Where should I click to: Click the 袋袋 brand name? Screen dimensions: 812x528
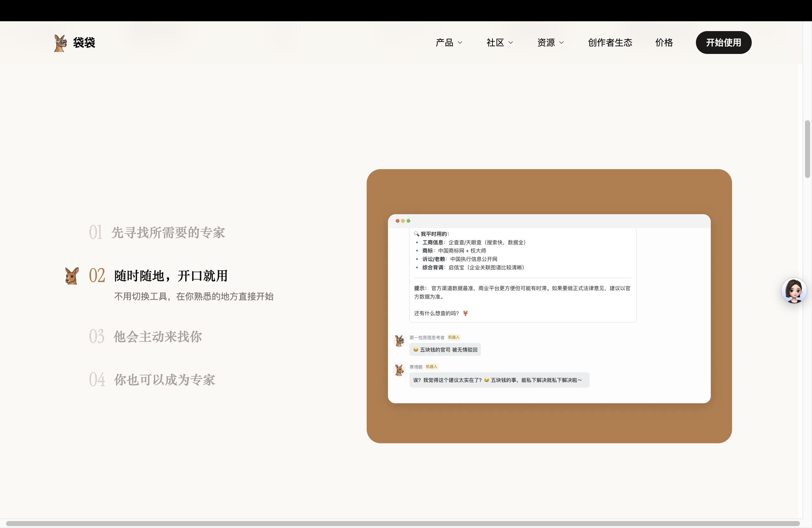coord(84,43)
